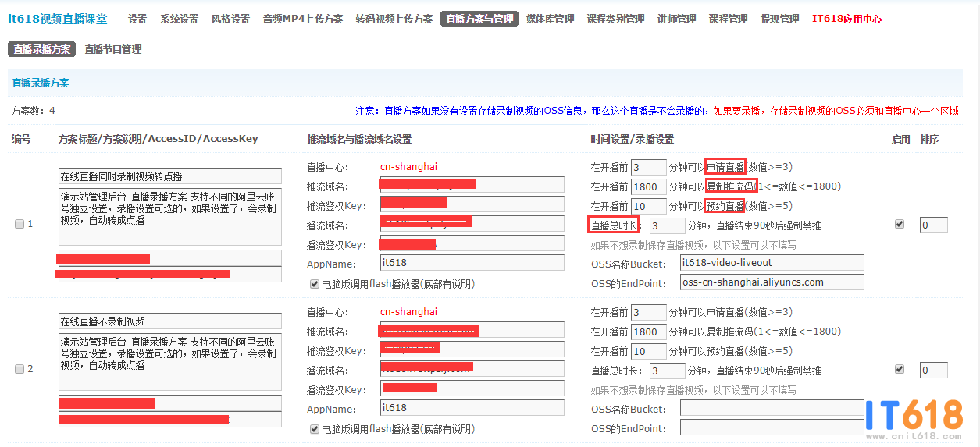Open 课程管理 in top navigation
Viewport: 980px width, 447px height.
[x=728, y=19]
